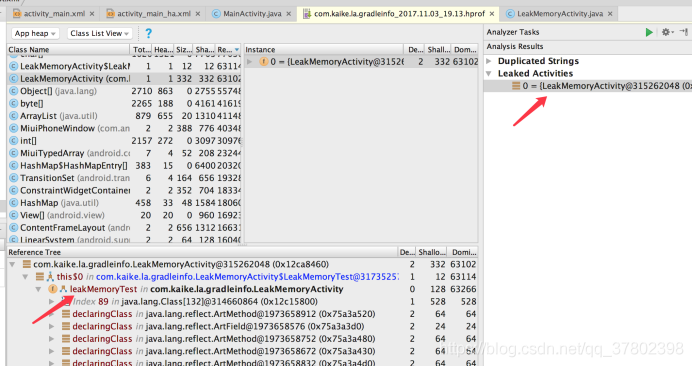The width and height of the screenshot is (693, 367).
Task: Click the icon beside leaked LeakMemoryActivity@315262048
Action: [516, 86]
